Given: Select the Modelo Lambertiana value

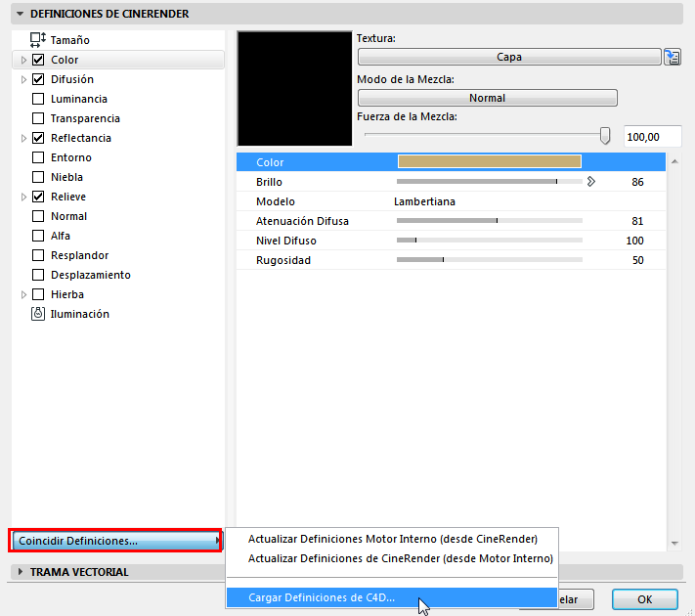Looking at the screenshot, I should [x=424, y=201].
